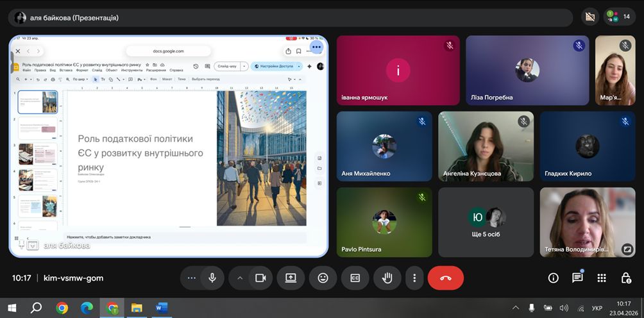Expand video settings chevron beside camera
The width and height of the screenshot is (644, 318).
(240, 278)
